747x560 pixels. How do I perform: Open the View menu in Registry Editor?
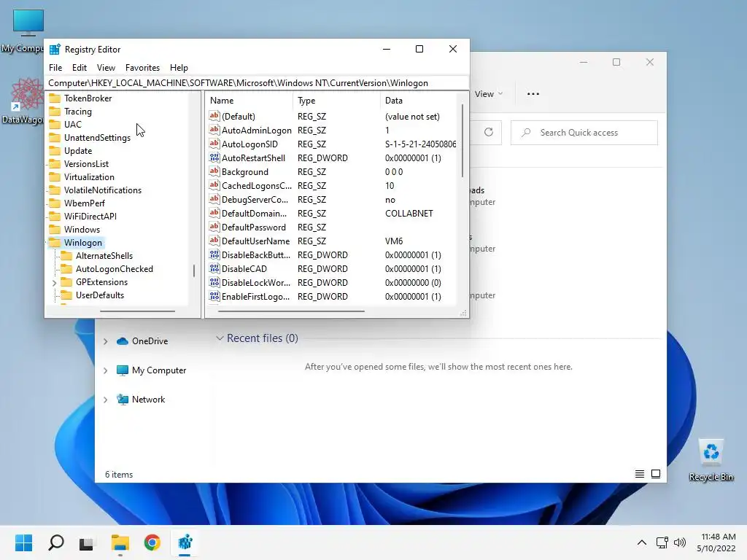pyautogui.click(x=106, y=68)
